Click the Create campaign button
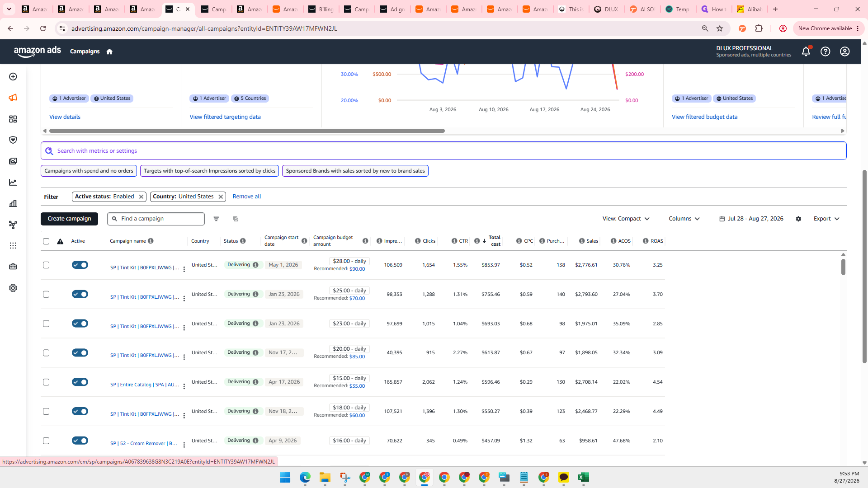This screenshot has height=488, width=868. click(x=69, y=219)
